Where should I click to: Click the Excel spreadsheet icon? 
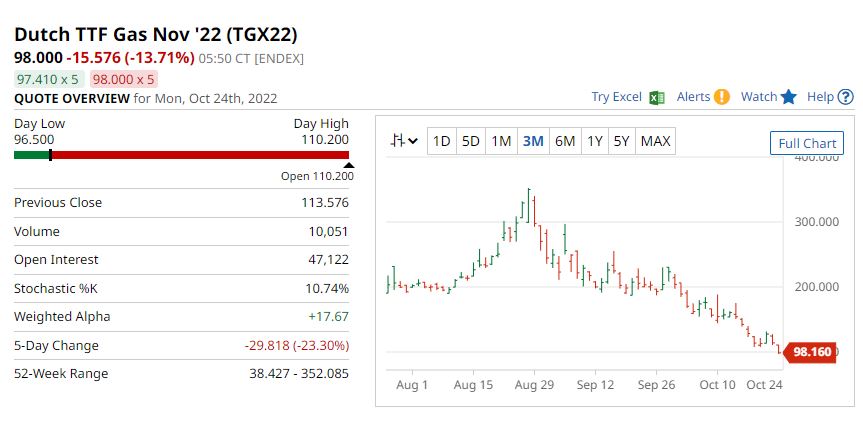pos(657,97)
